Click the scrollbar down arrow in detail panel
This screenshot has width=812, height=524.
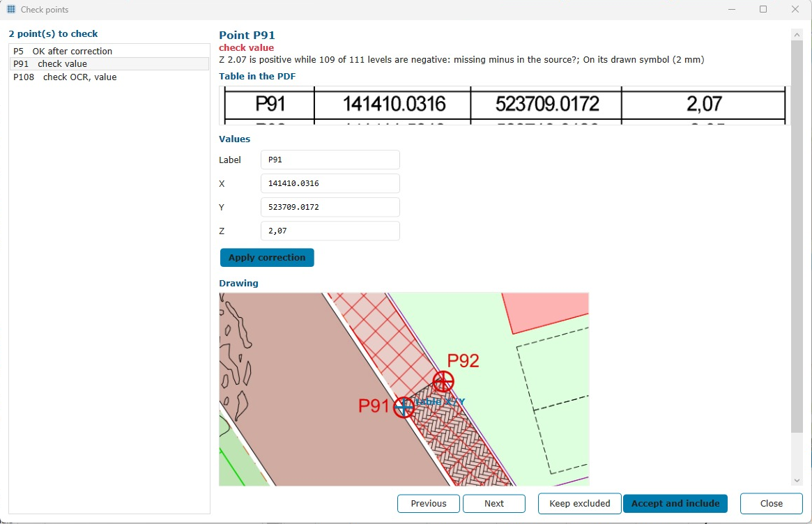tap(797, 481)
